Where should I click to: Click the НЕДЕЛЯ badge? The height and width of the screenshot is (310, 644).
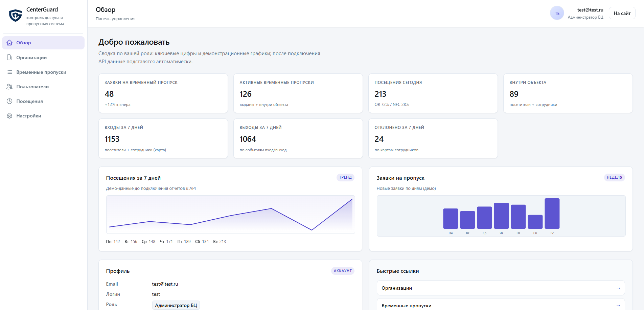614,177
